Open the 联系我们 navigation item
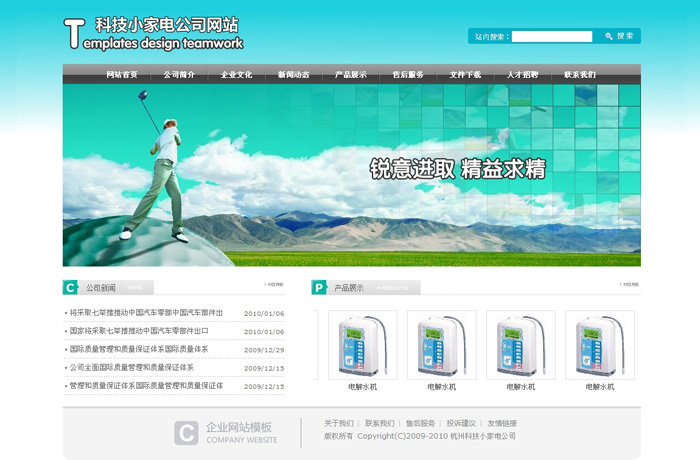 point(579,75)
